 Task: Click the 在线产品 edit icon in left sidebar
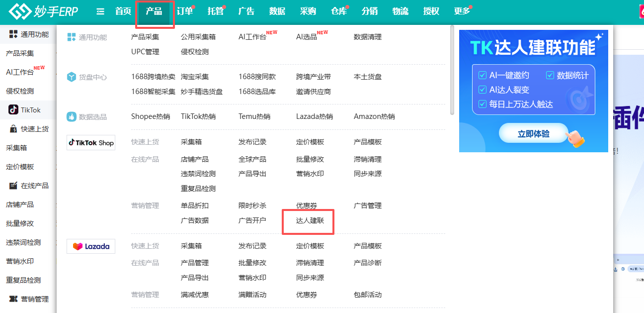click(13, 186)
